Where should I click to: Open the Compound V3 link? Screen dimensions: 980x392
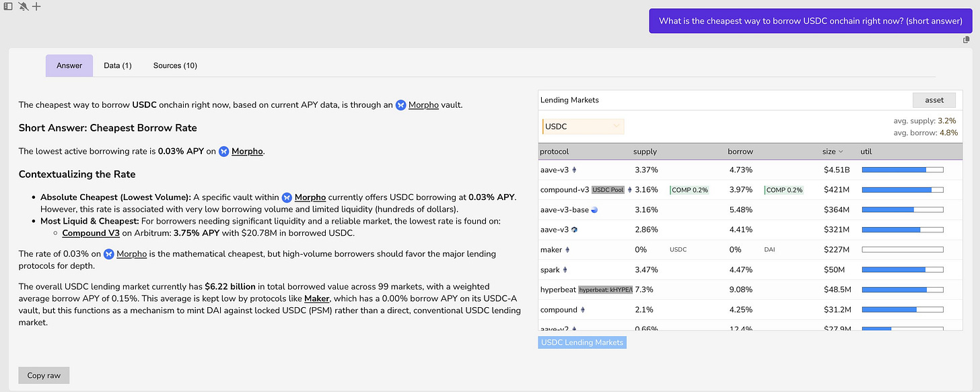point(91,233)
